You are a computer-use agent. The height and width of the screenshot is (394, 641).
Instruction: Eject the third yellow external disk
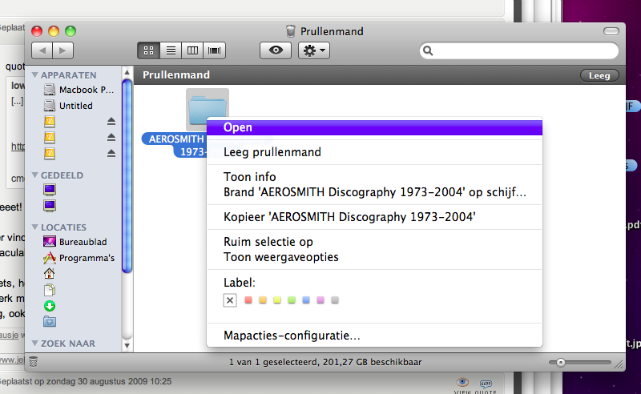click(111, 153)
